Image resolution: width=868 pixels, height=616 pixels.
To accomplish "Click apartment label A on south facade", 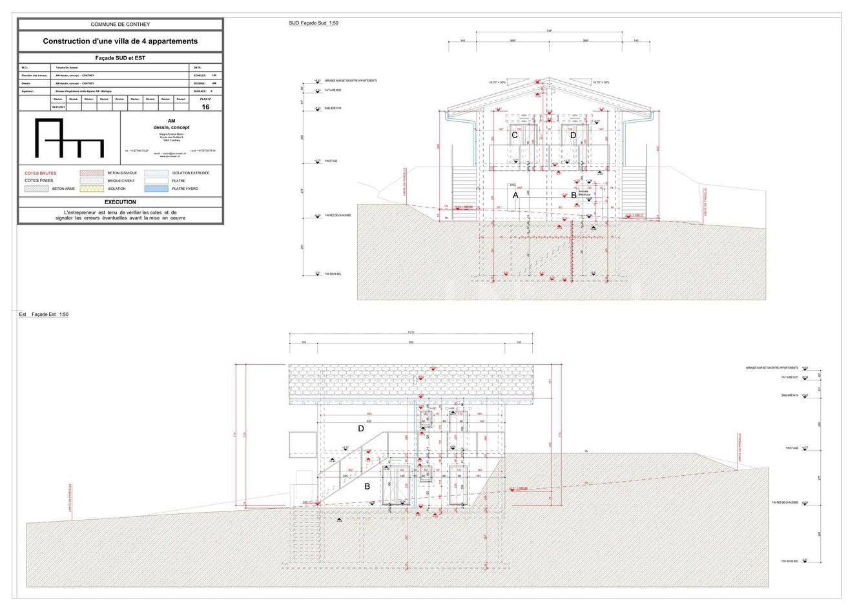I will 515,195.
